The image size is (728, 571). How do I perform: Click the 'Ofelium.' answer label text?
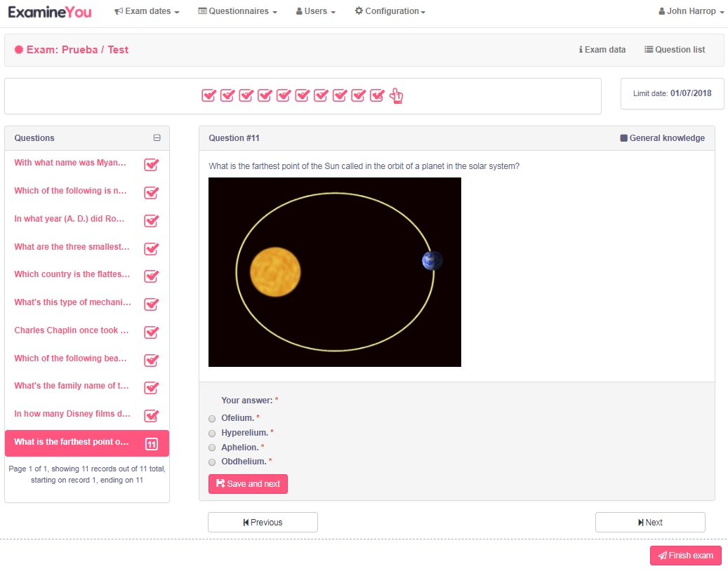[238, 418]
